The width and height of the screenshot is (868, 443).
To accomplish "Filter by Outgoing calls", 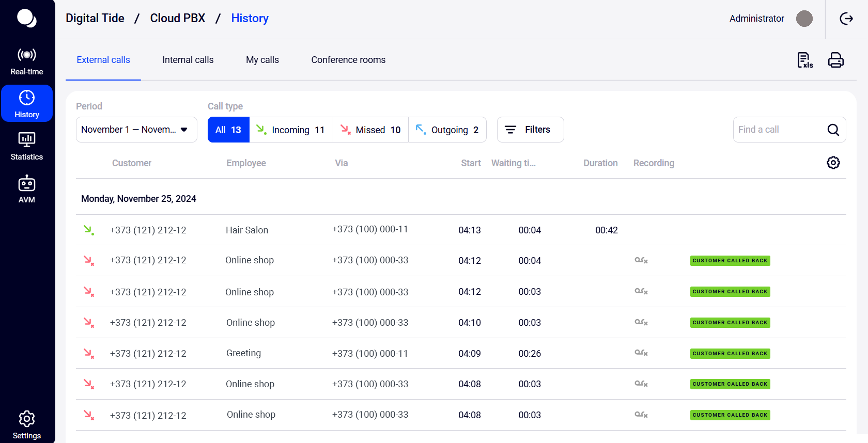I will tap(447, 130).
